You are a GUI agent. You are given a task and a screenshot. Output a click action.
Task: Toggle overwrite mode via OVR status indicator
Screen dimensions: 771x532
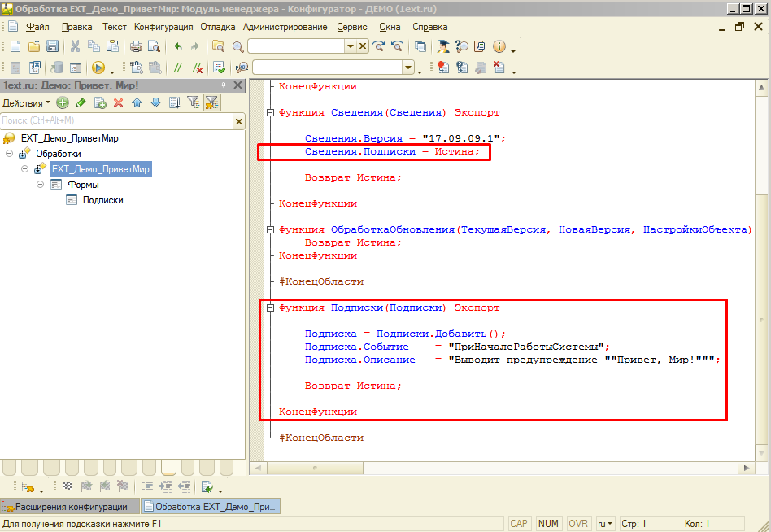(577, 523)
